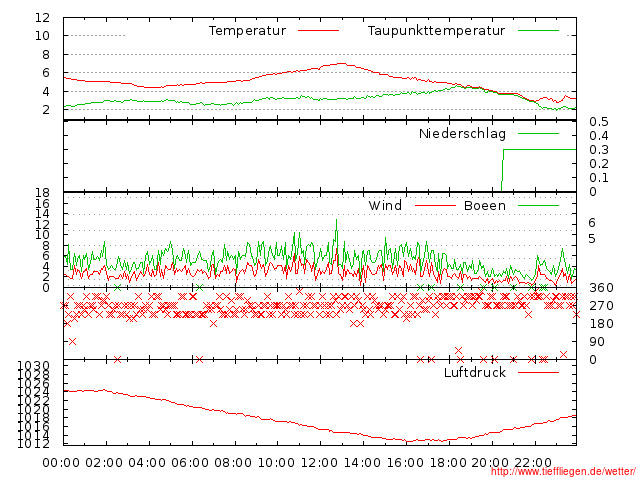The height and width of the screenshot is (480, 640).
Task: Click the 22:00 time axis label
Action: [533, 463]
